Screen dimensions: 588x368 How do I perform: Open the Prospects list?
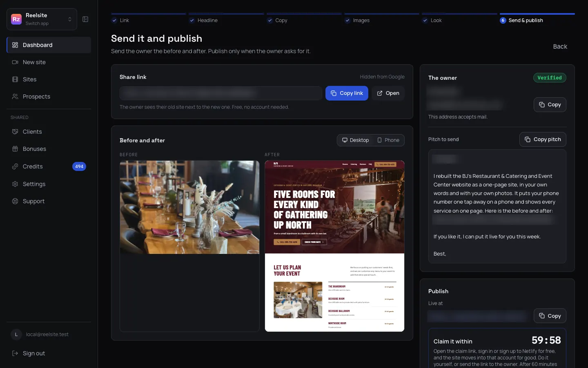point(49,96)
